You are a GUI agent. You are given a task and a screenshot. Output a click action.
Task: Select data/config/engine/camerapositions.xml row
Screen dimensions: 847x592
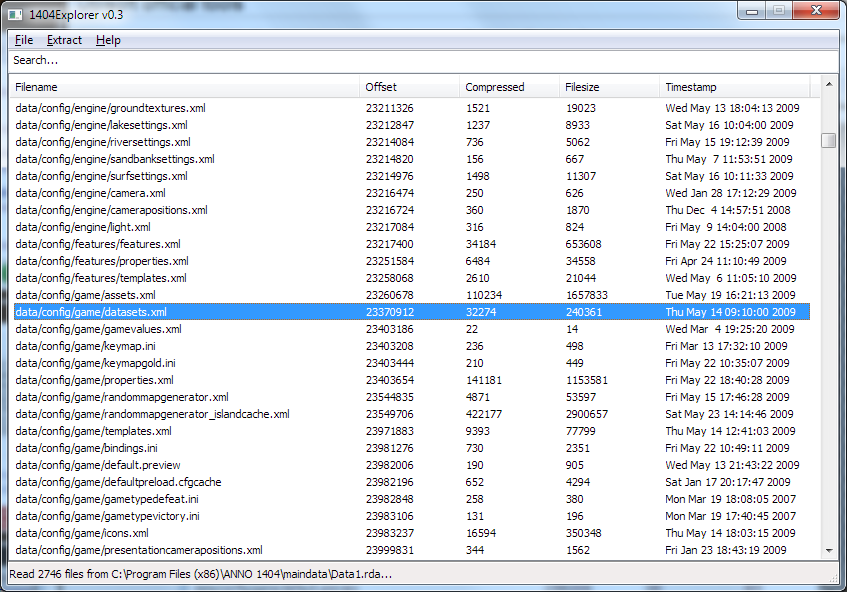click(412, 210)
